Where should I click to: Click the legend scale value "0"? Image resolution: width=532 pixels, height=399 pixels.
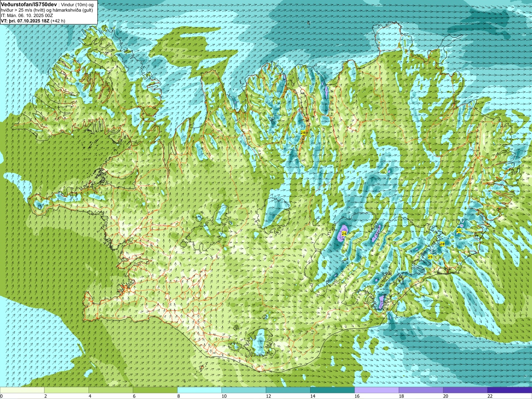(1, 397)
